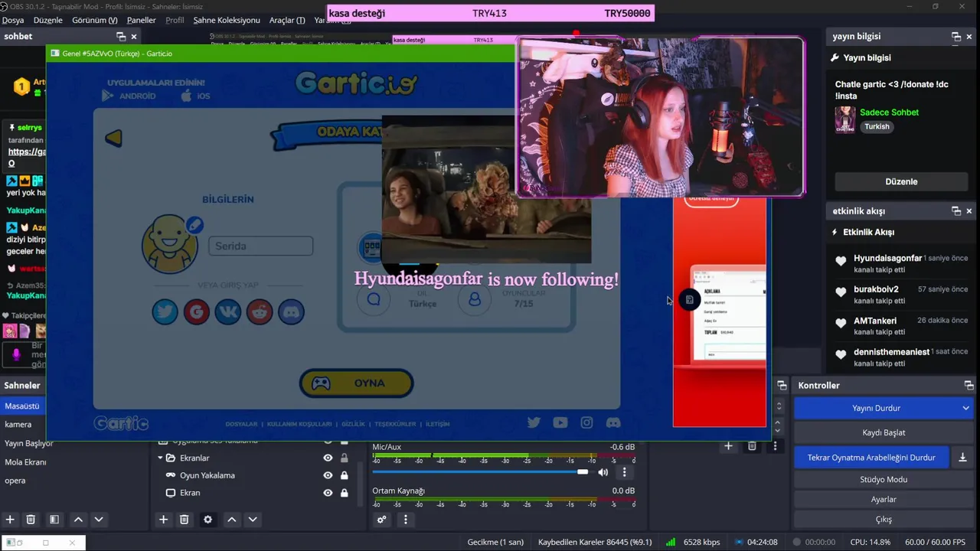
Task: Open source properties gear icon
Action: [207, 520]
